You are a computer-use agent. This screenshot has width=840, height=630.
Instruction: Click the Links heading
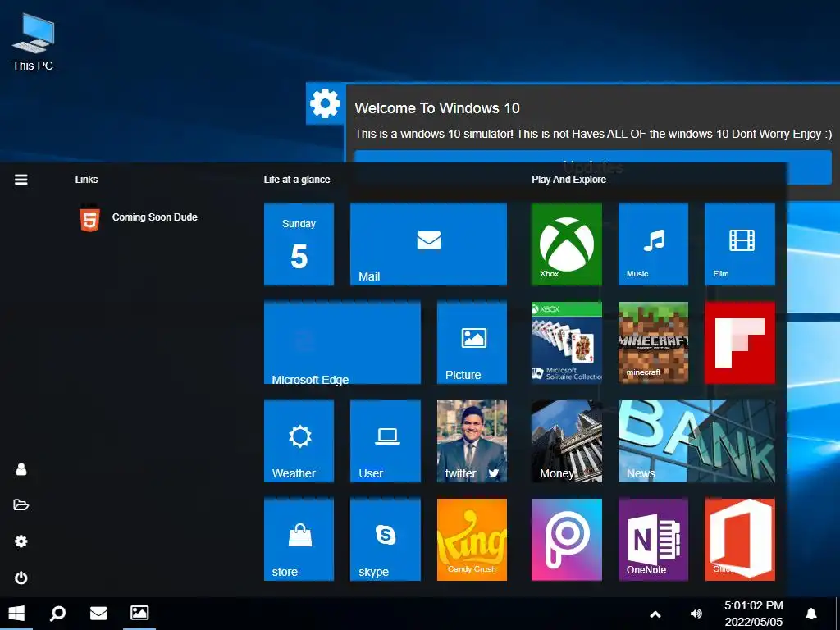(86, 180)
